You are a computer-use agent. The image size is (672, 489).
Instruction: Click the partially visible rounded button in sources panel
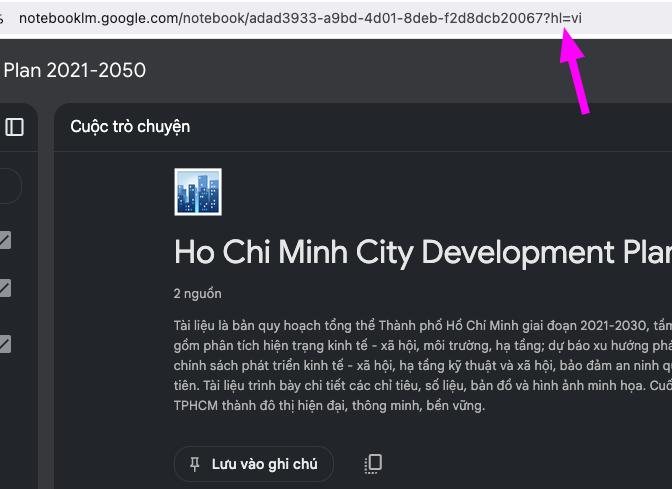pos(8,186)
